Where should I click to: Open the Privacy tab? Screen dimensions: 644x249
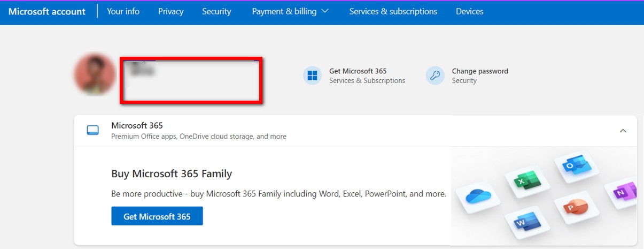pos(171,11)
